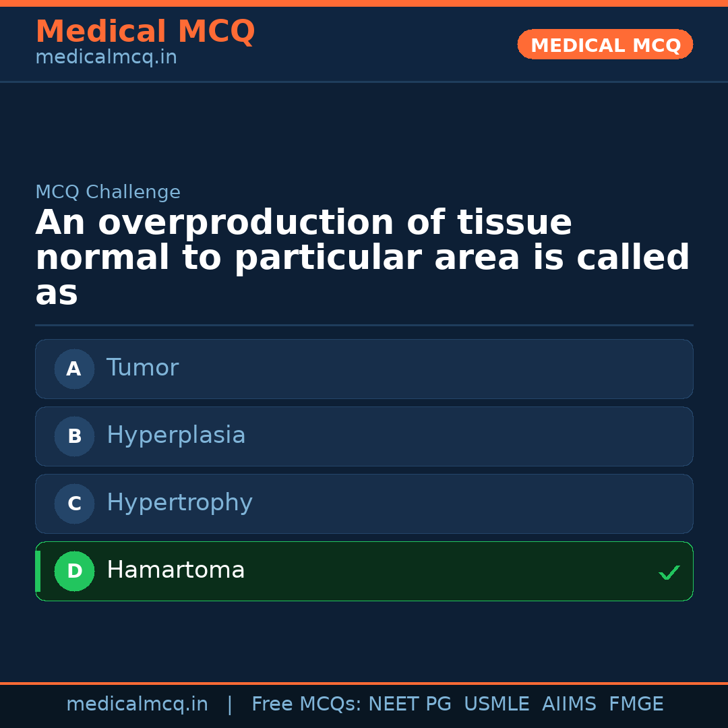
Task: Click the green checkmark on Hamartoma
Action: [669, 572]
